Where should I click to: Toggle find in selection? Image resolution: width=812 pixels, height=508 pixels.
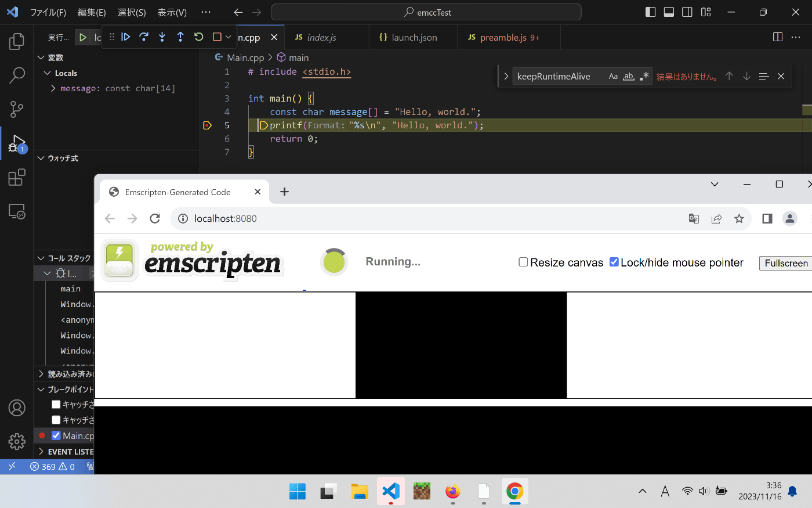click(x=764, y=76)
